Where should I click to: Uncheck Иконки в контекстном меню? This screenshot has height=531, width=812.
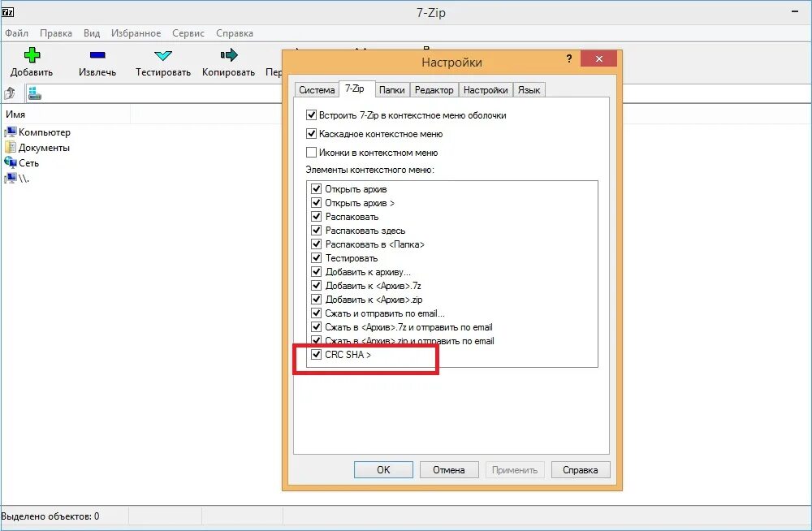click(312, 153)
